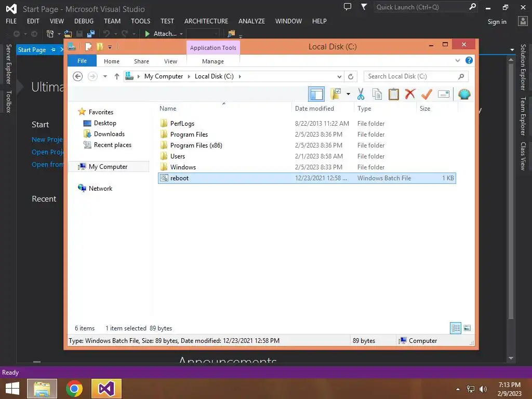The image size is (532, 399).
Task: Click the orange checkmark Properties icon
Action: pos(427,94)
